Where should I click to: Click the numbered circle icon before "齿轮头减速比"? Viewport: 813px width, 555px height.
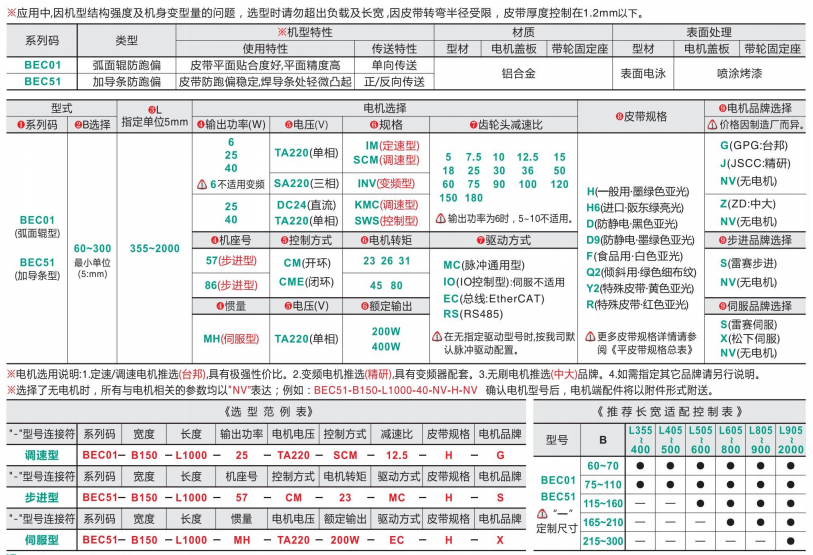click(x=473, y=125)
